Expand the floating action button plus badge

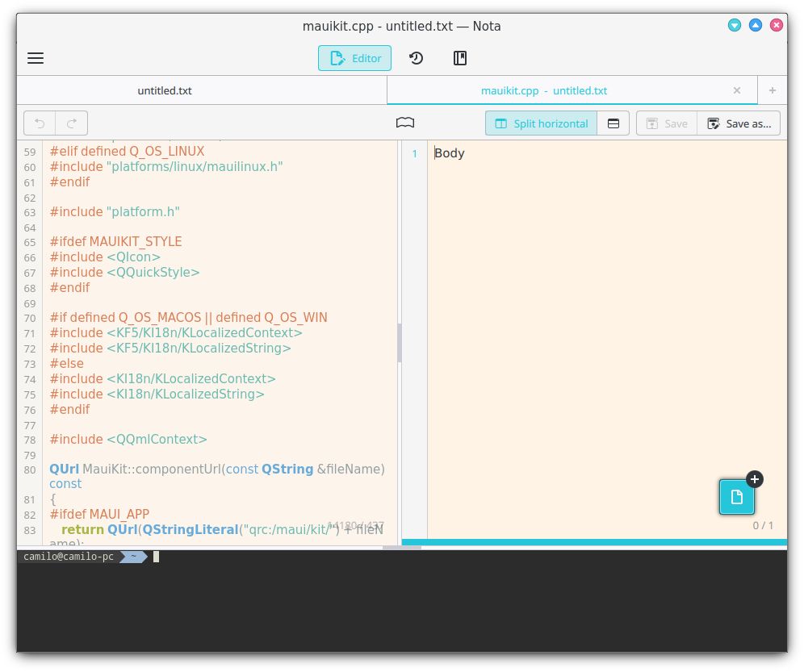[x=755, y=479]
